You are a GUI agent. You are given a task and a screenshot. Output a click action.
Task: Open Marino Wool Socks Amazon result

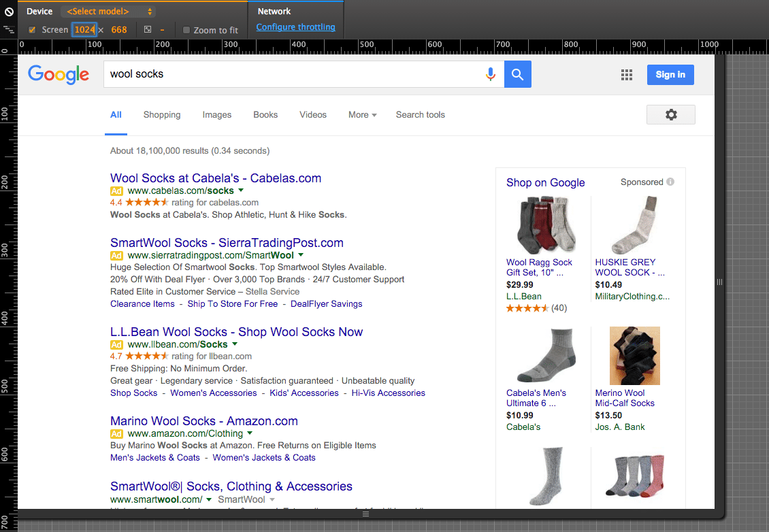[204, 421]
